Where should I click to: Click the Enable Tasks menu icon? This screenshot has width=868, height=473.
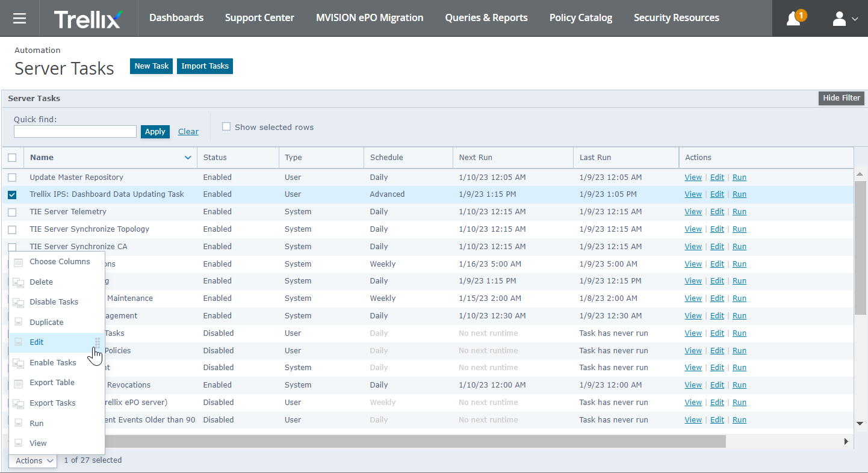click(x=18, y=363)
